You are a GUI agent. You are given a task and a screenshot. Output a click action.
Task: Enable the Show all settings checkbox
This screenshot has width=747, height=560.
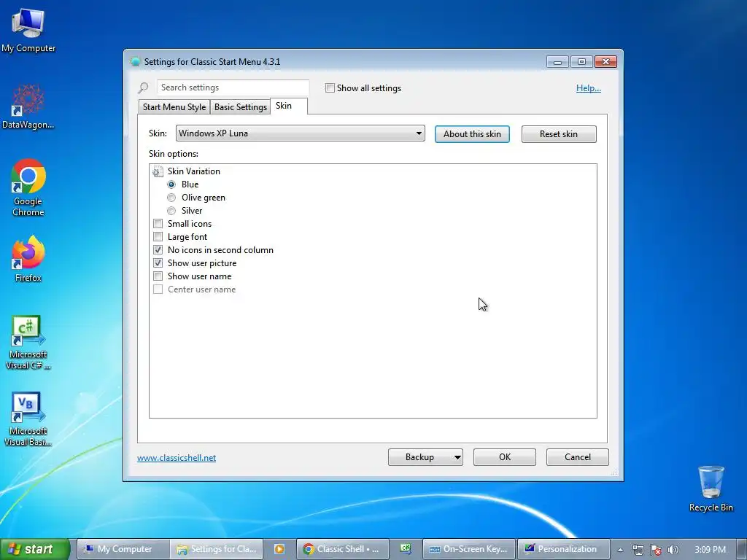click(x=330, y=88)
